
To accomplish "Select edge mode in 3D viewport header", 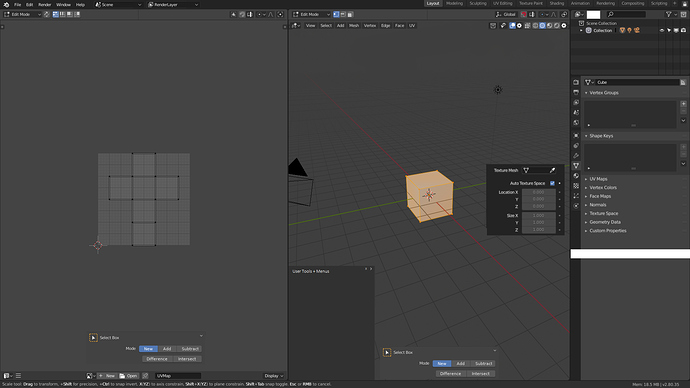I will pyautogui.click(x=343, y=14).
